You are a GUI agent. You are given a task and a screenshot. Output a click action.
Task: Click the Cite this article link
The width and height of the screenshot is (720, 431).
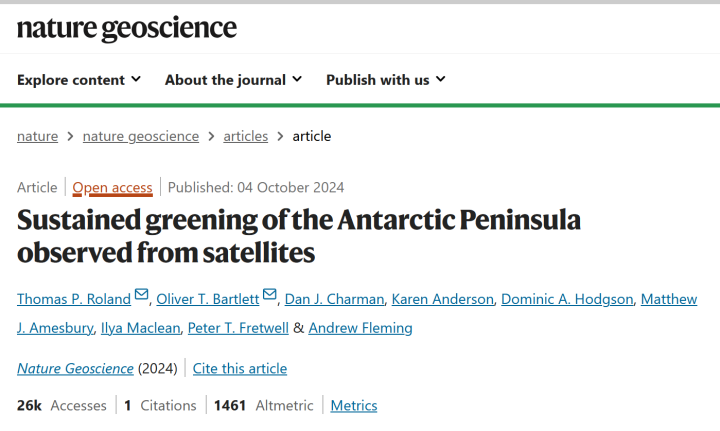pyautogui.click(x=240, y=369)
